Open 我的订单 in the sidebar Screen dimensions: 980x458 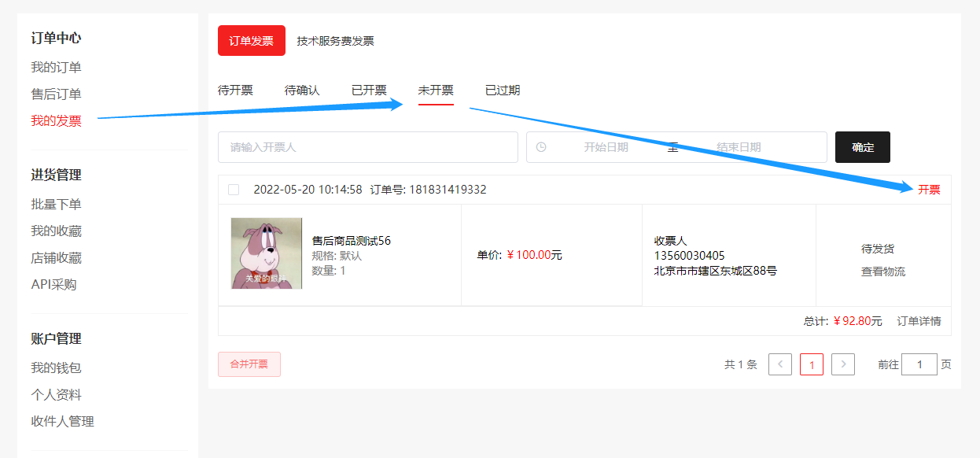tap(56, 68)
